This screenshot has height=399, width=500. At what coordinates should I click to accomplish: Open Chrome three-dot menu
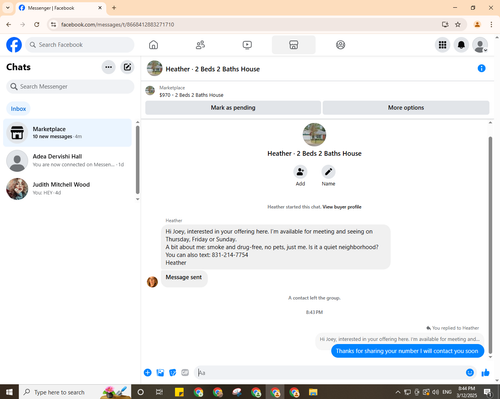[x=491, y=25]
